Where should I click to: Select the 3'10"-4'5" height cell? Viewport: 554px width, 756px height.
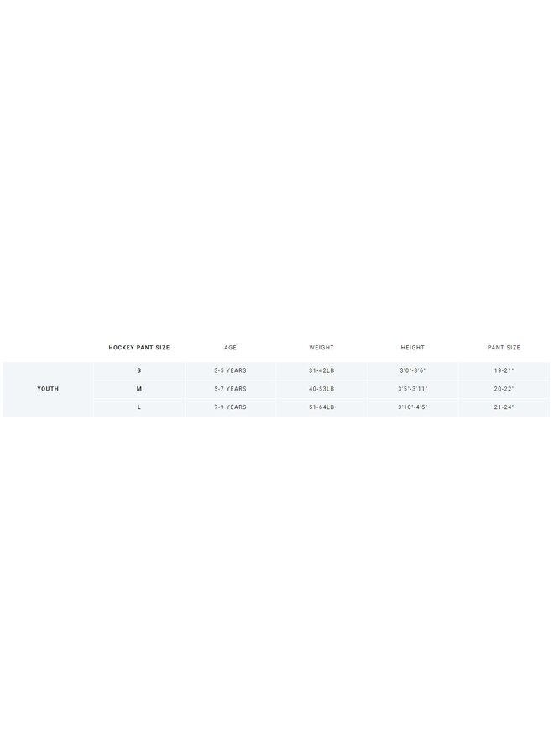pos(412,407)
